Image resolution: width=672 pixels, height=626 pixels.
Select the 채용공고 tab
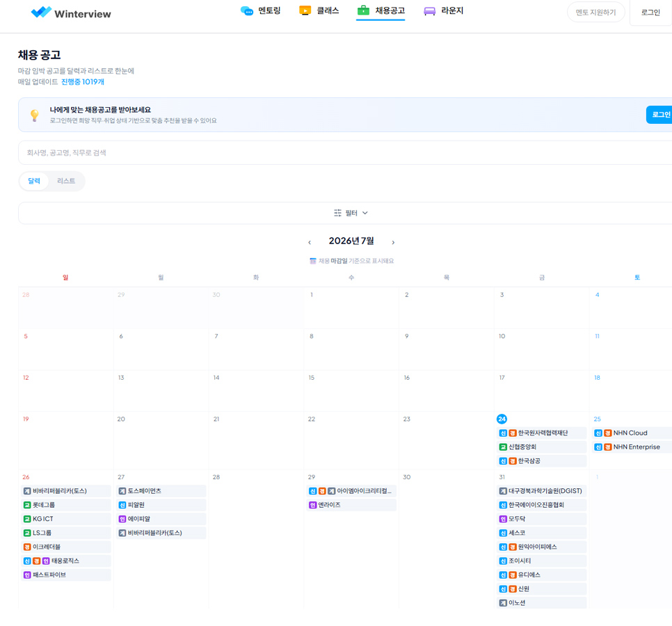(x=381, y=10)
